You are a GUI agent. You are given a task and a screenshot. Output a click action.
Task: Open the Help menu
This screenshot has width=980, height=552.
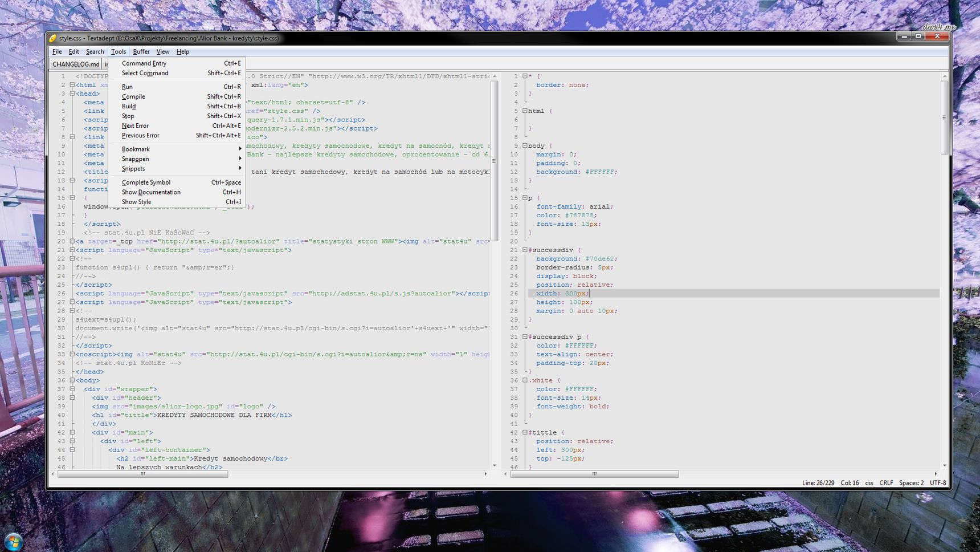pyautogui.click(x=182, y=51)
